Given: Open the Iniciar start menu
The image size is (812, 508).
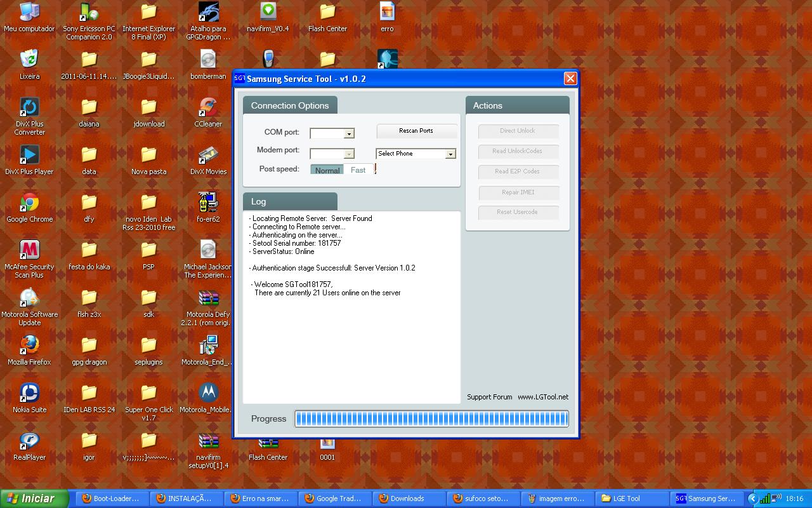Looking at the screenshot, I should point(35,498).
